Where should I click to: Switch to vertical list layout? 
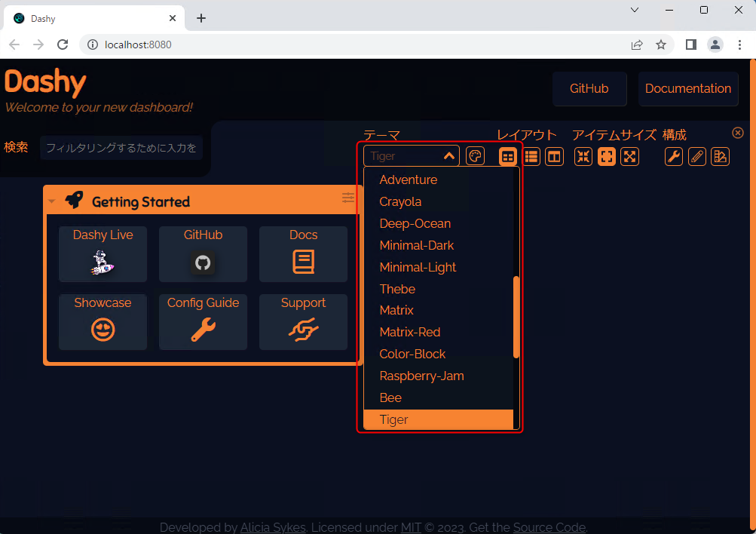(531, 157)
